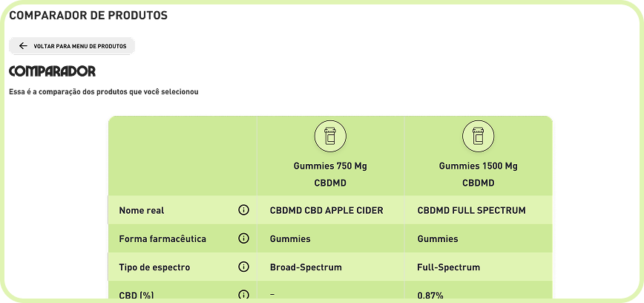Viewport: 644px width, 303px height.
Task: Click the 0.87% CBD value
Action: point(430,296)
